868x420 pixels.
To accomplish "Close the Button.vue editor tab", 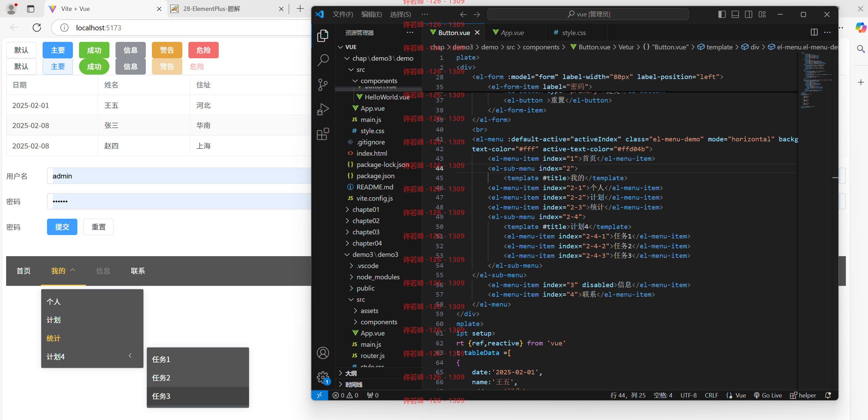I will click(x=477, y=32).
